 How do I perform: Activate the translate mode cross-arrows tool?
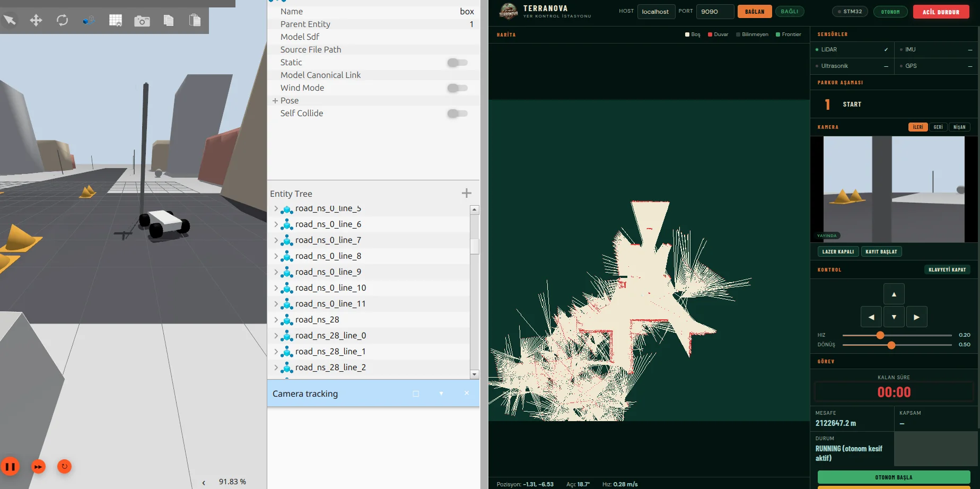click(x=36, y=20)
